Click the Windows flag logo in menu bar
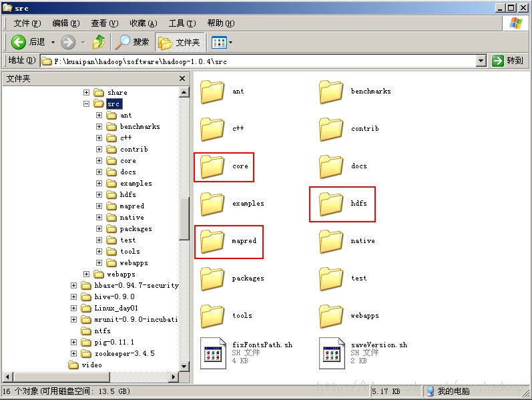The height and width of the screenshot is (400, 532). (516, 23)
